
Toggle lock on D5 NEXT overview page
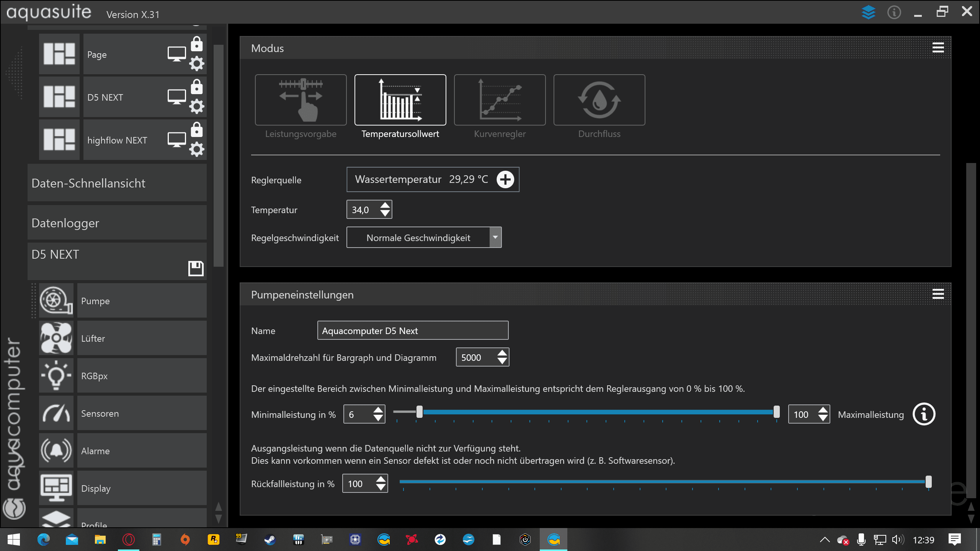(x=197, y=86)
